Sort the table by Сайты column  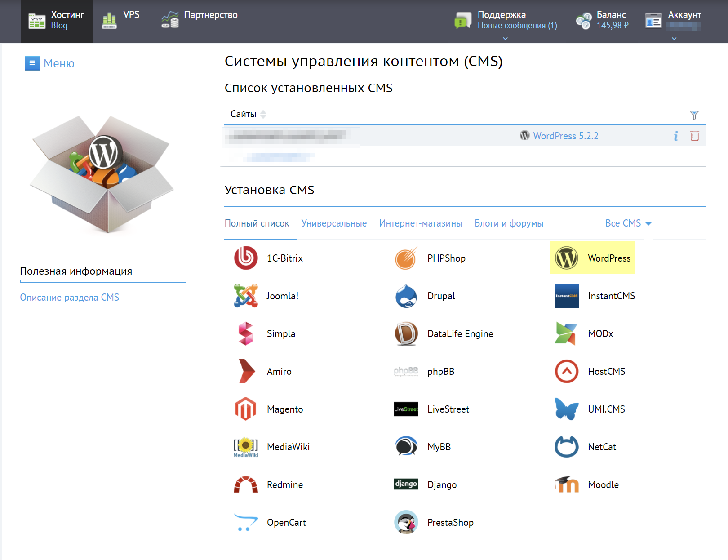pos(249,114)
